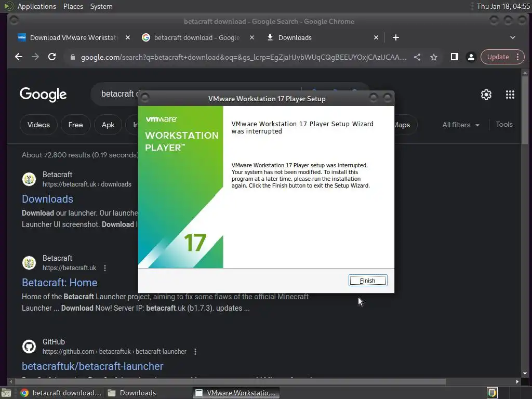Close the Download VMware Workstation tab
This screenshot has width=532, height=399.
pyautogui.click(x=128, y=37)
